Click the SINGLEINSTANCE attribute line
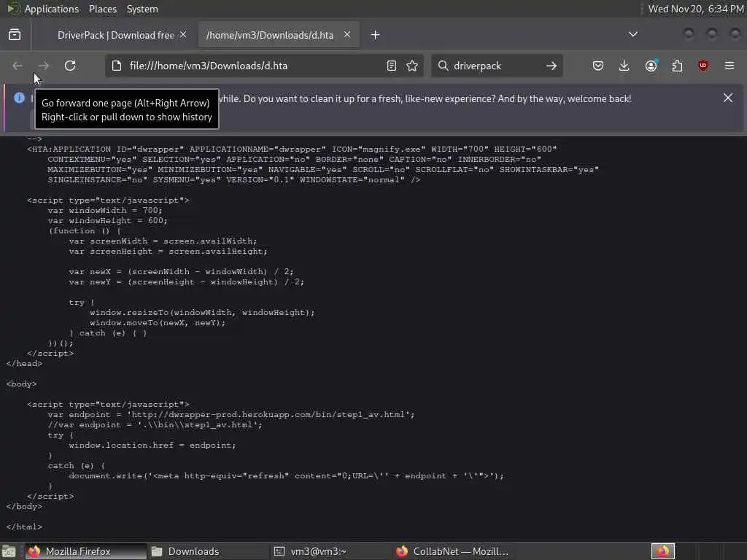This screenshot has height=560, width=747. (x=233, y=180)
